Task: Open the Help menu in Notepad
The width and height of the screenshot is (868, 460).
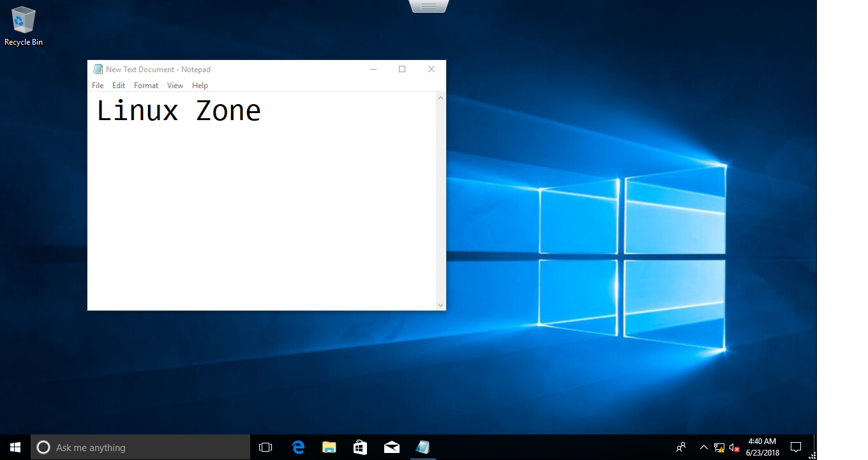Action: tap(200, 86)
